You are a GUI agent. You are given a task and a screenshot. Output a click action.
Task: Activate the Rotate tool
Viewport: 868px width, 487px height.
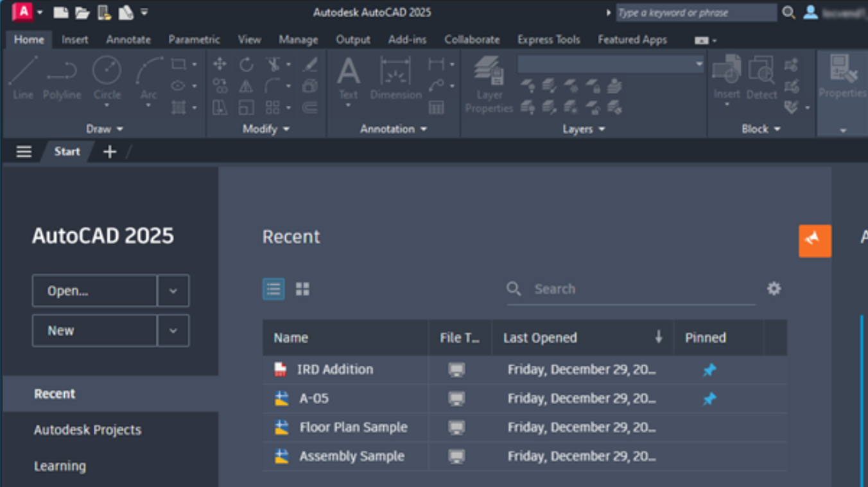246,64
